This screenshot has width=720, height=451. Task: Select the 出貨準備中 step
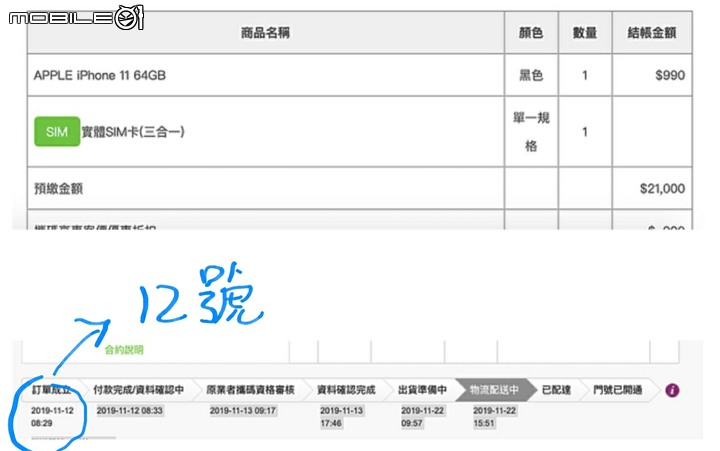pos(422,390)
